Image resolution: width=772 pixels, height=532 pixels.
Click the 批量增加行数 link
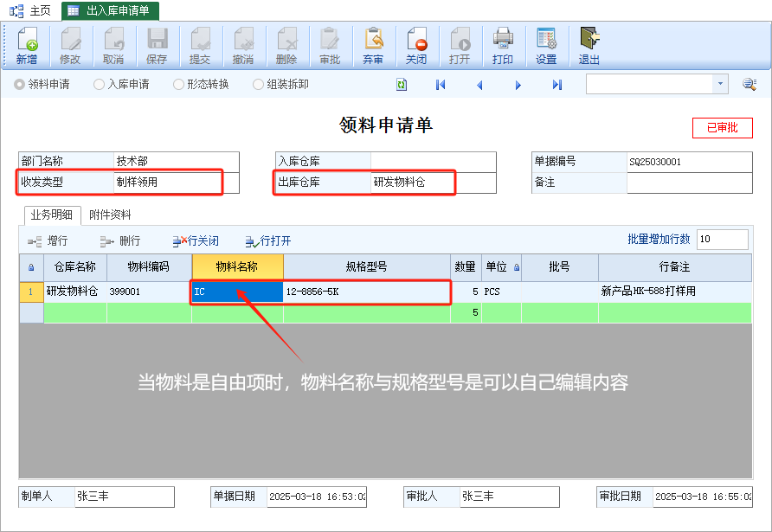pos(659,239)
